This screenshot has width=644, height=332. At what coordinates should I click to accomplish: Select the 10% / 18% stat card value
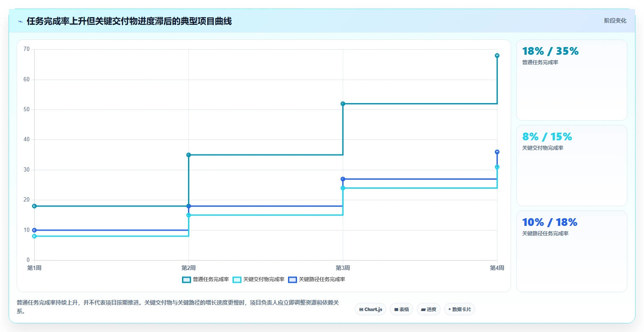(550, 222)
